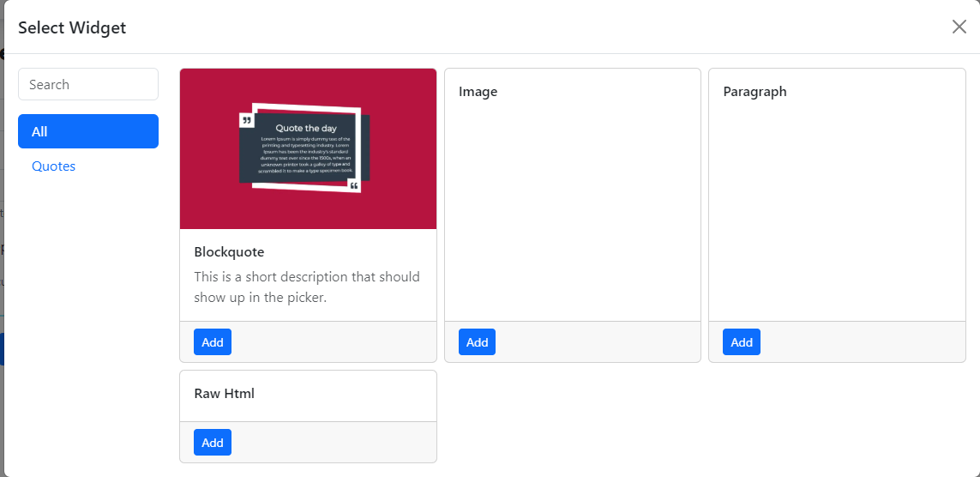
Task: Click the Blockquote short description text
Action: click(x=307, y=287)
